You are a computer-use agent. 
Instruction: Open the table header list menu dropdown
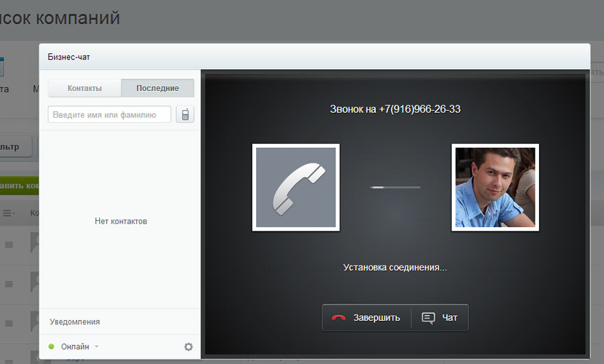pyautogui.click(x=10, y=213)
